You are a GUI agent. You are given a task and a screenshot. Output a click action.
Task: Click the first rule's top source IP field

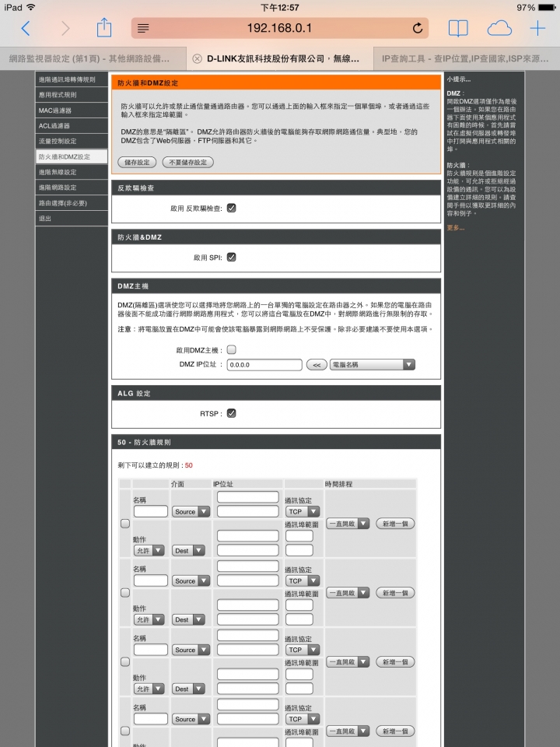coord(247,497)
